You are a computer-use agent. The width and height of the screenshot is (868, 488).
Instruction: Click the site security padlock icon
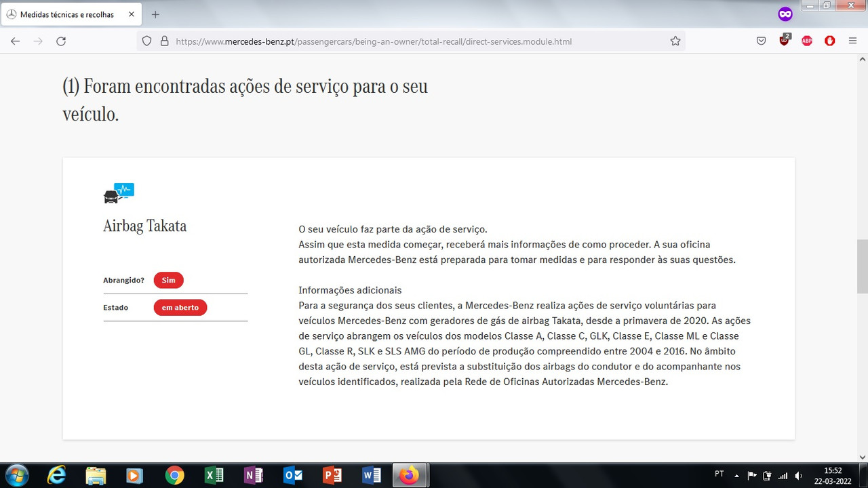point(163,41)
